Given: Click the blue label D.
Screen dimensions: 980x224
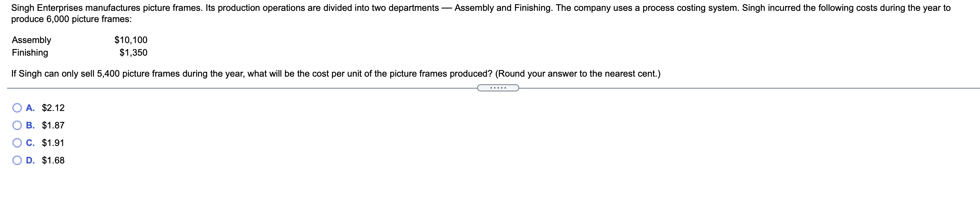Looking at the screenshot, I should click(31, 160).
